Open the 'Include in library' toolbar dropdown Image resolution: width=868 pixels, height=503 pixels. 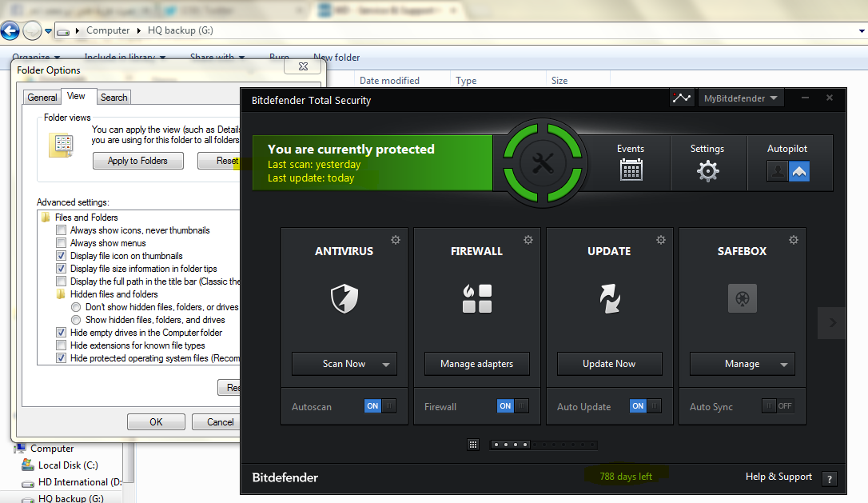125,57
